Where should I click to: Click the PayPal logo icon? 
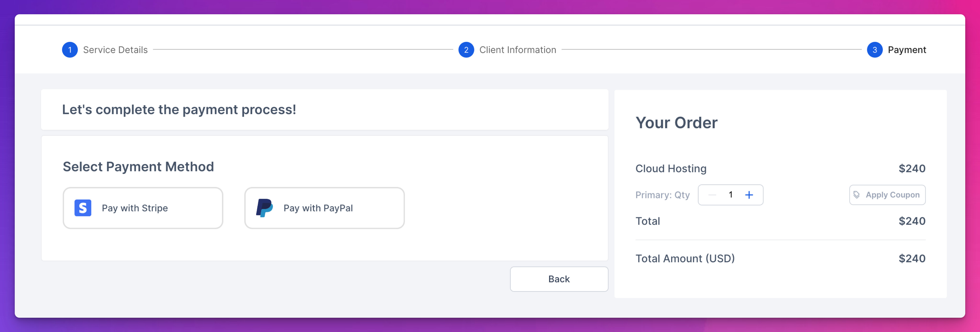[265, 208]
